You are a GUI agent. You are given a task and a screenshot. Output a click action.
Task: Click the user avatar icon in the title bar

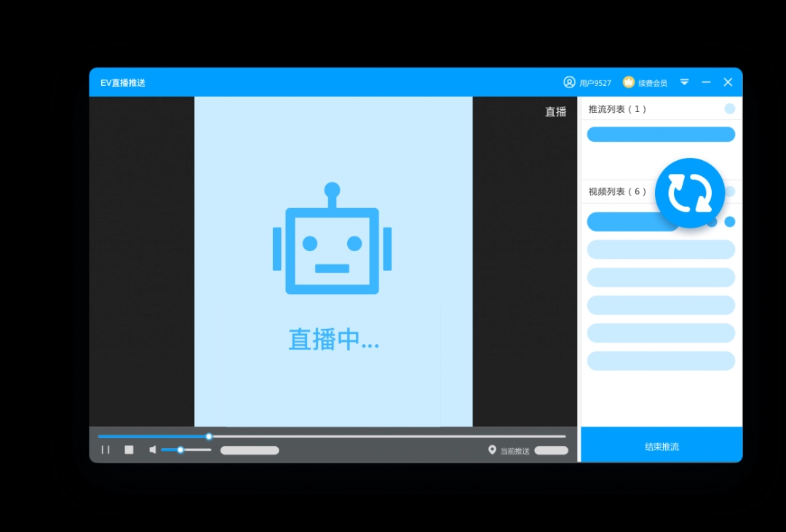pyautogui.click(x=569, y=82)
